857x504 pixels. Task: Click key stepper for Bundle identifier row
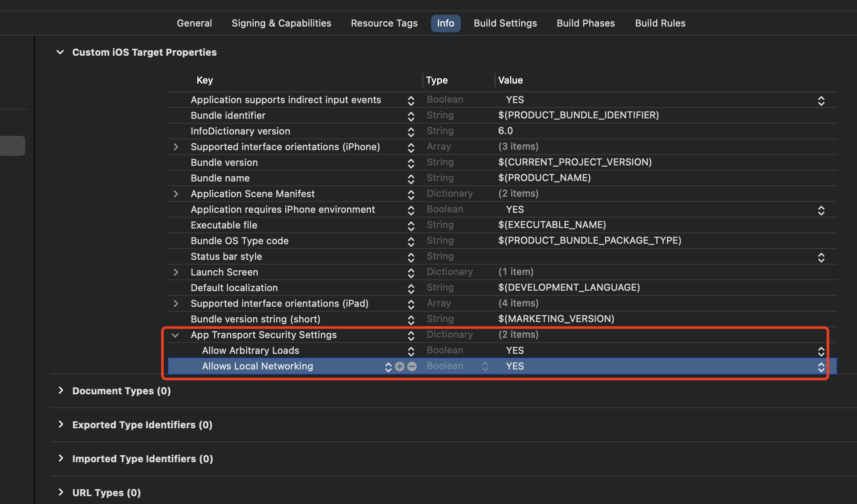pos(411,116)
